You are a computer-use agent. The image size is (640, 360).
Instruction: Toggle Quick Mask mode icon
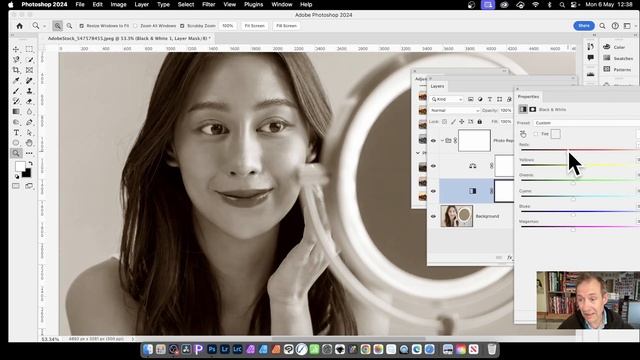[x=16, y=186]
